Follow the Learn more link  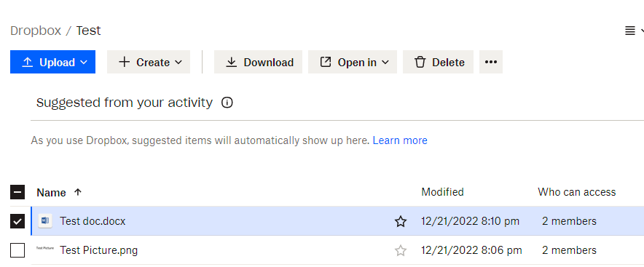click(x=400, y=140)
